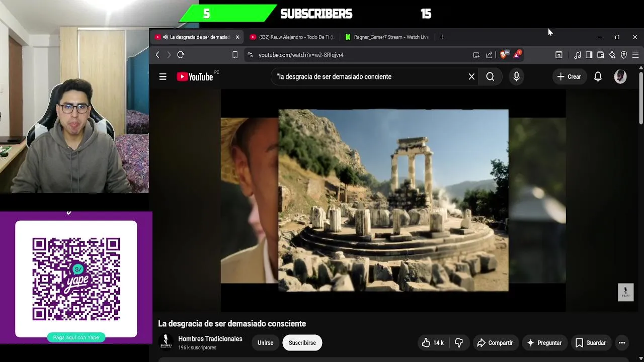
Task: Open Brave Playlist music note icon
Action: pyautogui.click(x=578, y=55)
